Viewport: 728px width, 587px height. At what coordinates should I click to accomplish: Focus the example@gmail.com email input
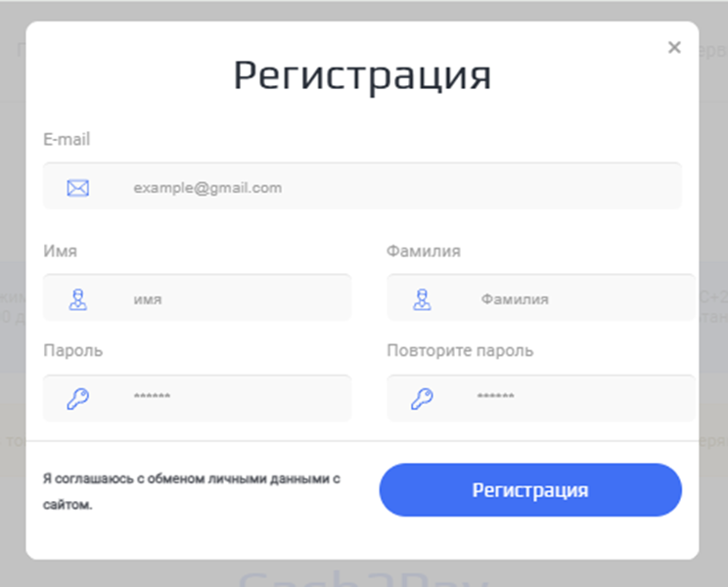(x=362, y=186)
